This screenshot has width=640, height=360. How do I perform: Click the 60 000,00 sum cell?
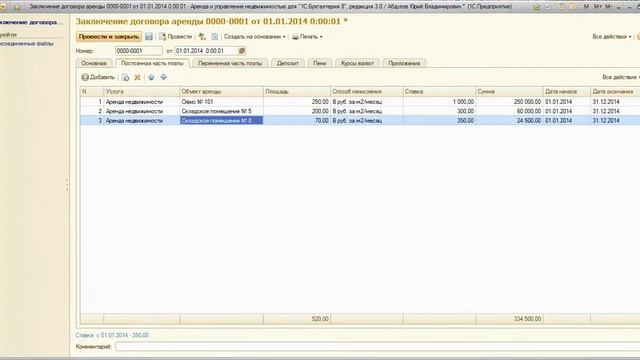(509, 111)
